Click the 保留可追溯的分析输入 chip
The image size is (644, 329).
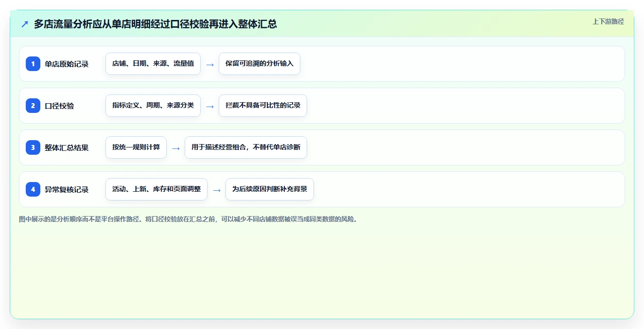[x=260, y=64]
